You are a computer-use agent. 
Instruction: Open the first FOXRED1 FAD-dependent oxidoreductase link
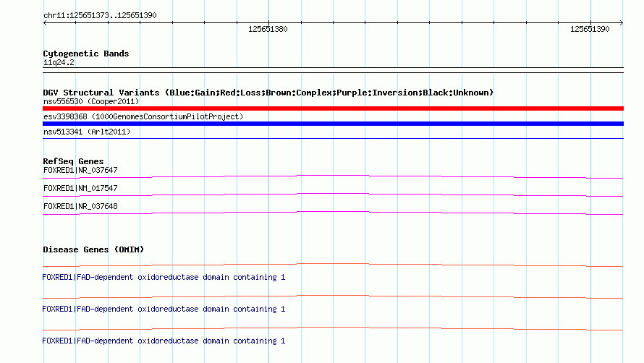(x=164, y=277)
